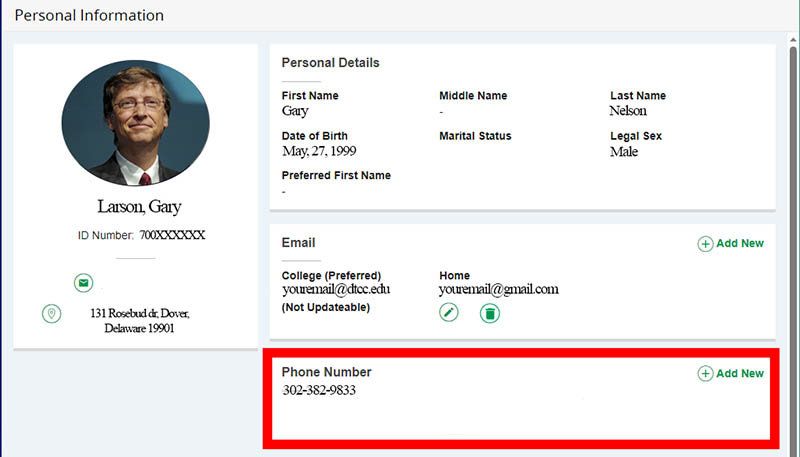Click the Personal Details heading
800x457 pixels.
(x=331, y=63)
